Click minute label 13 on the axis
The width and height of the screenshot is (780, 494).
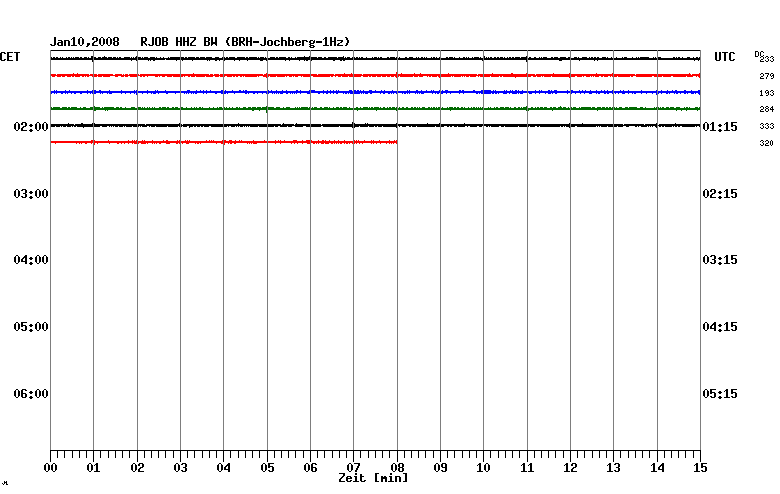point(613,468)
